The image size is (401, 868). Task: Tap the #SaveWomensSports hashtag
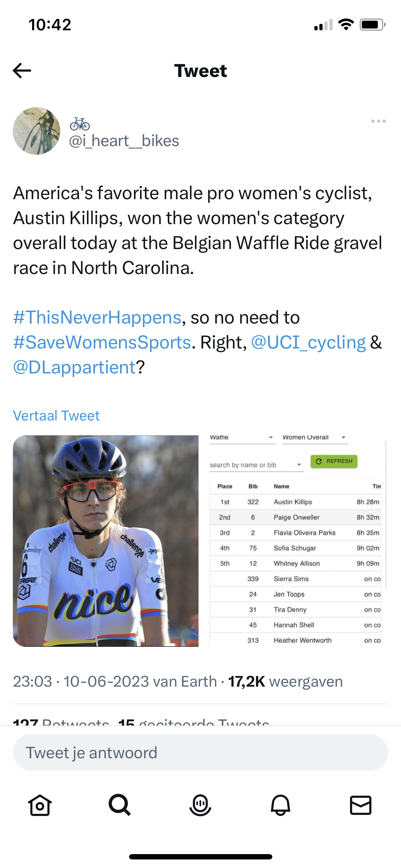102,342
